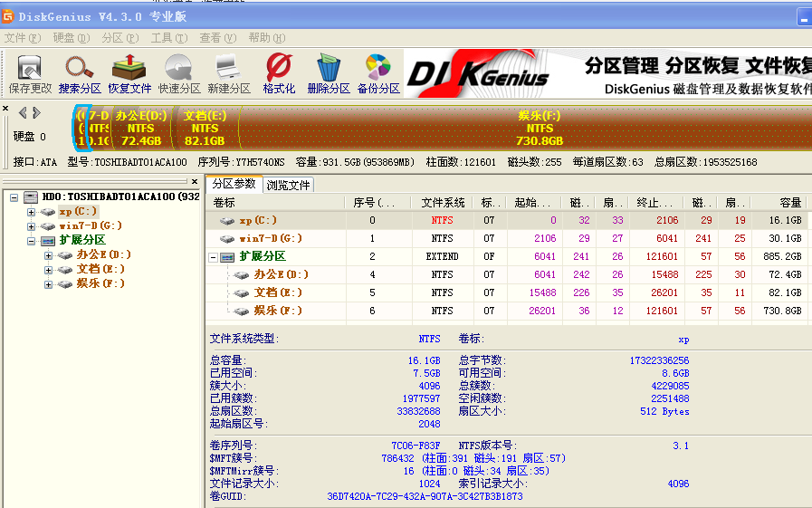This screenshot has width=812, height=508.
Task: Click the Save Changes (保存更改) toolbar icon
Action: pos(30,74)
